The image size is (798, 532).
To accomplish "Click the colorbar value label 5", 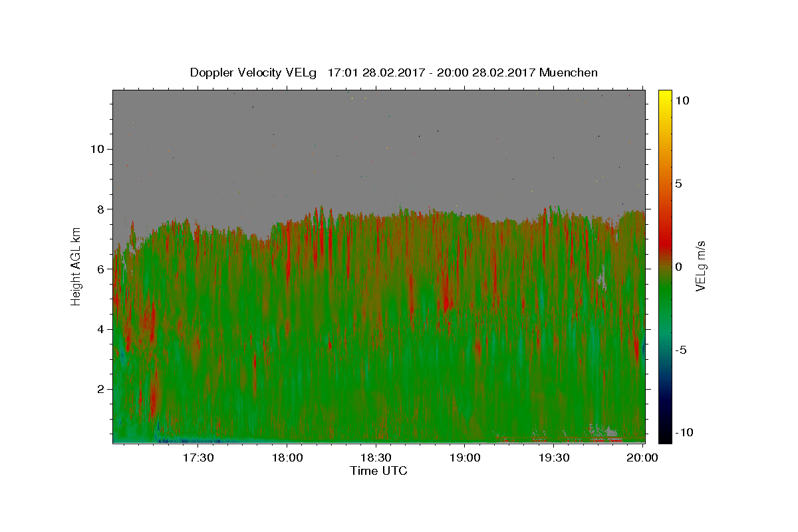I will (x=679, y=184).
